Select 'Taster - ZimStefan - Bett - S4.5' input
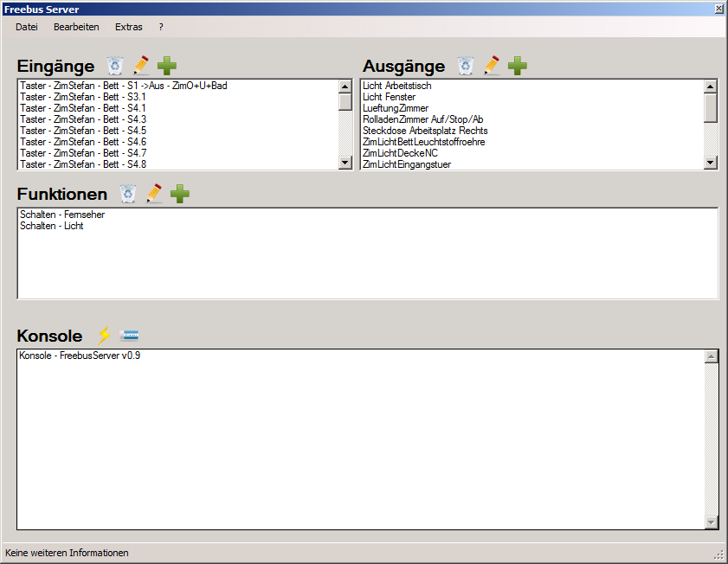 click(x=83, y=131)
